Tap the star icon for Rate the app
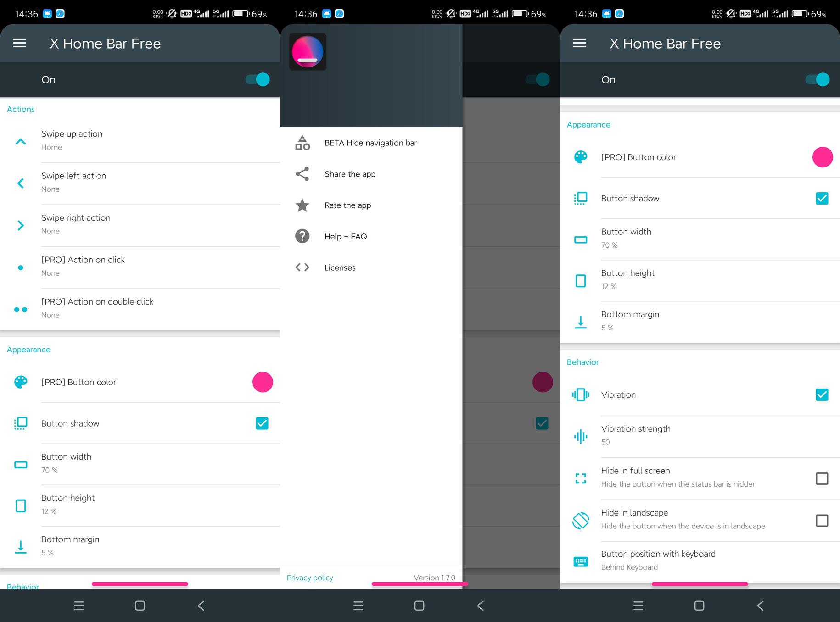The width and height of the screenshot is (840, 622). tap(302, 205)
